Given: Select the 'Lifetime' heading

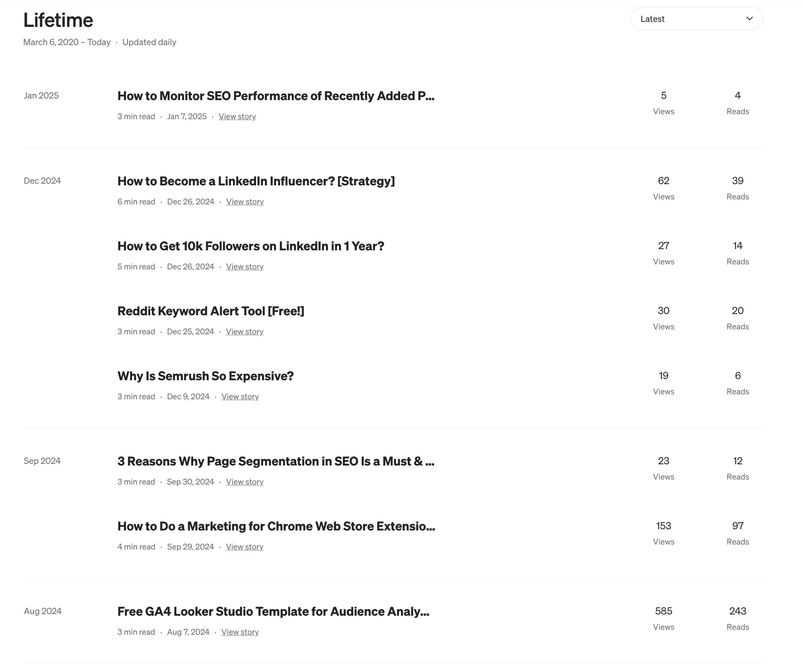Looking at the screenshot, I should click(58, 20).
